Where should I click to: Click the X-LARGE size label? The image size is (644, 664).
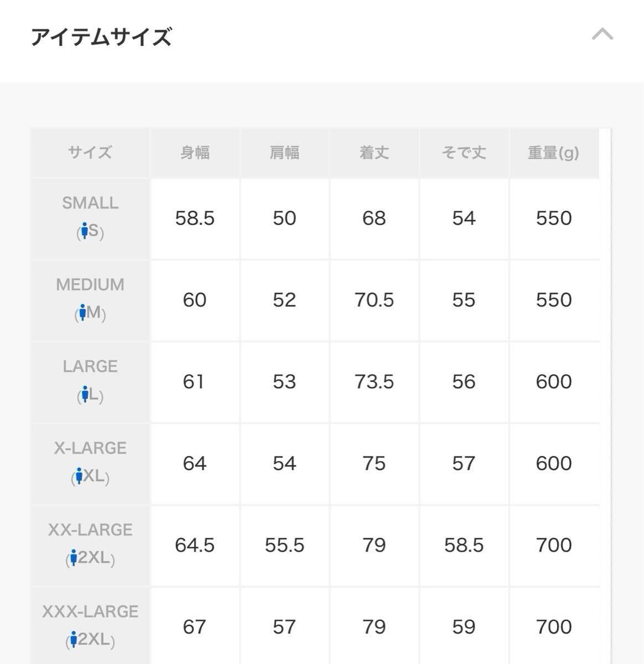(x=90, y=448)
